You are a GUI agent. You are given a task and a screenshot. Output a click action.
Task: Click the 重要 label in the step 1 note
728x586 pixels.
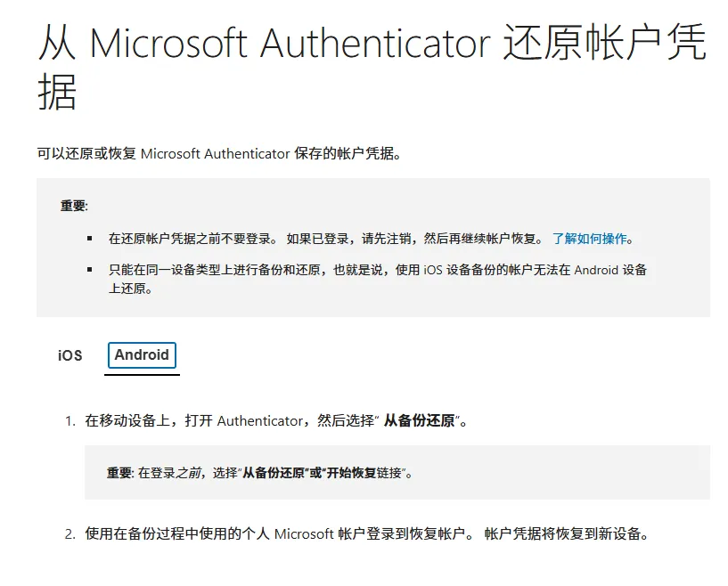coord(119,473)
